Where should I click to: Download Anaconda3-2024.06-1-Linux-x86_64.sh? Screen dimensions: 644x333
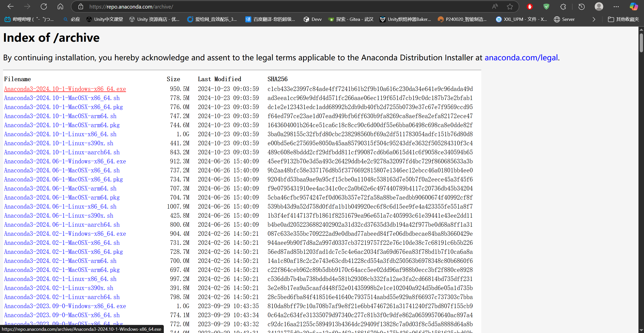pos(60,207)
